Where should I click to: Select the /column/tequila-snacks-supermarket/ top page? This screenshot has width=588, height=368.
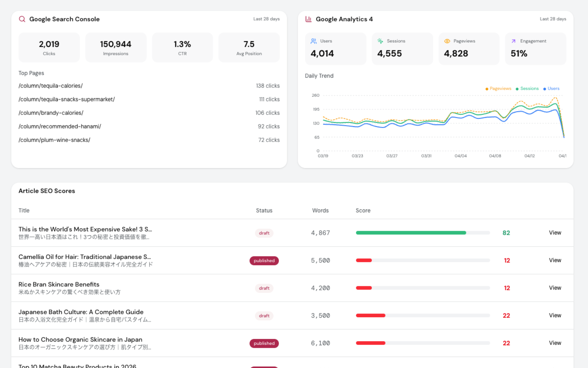pyautogui.click(x=67, y=99)
